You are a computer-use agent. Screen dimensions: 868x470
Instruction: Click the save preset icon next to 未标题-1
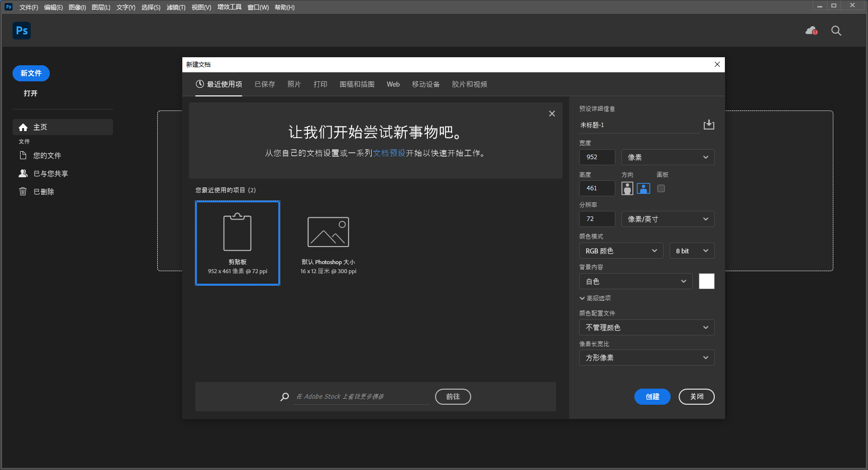tap(708, 125)
